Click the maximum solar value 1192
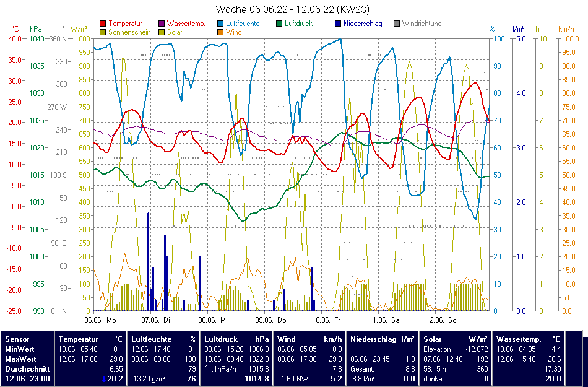 [x=480, y=359]
